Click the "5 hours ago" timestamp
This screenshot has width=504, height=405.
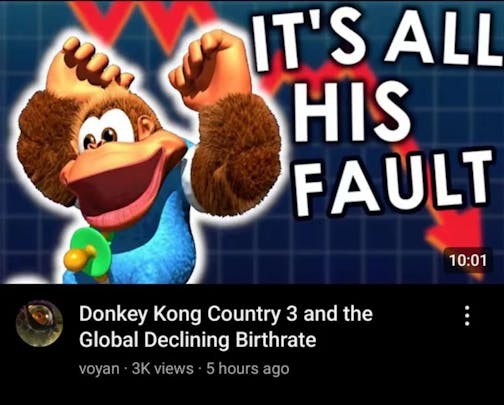pyautogui.click(x=247, y=368)
